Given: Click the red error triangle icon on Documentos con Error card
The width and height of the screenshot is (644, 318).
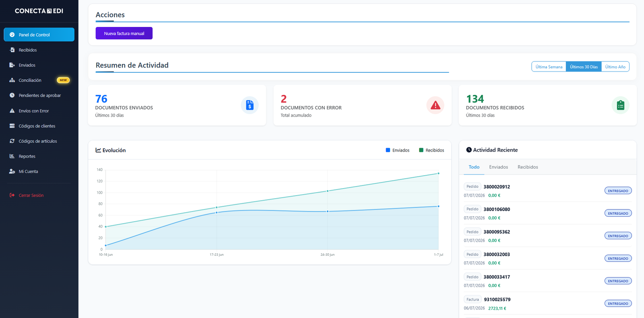Looking at the screenshot, I should (x=435, y=105).
